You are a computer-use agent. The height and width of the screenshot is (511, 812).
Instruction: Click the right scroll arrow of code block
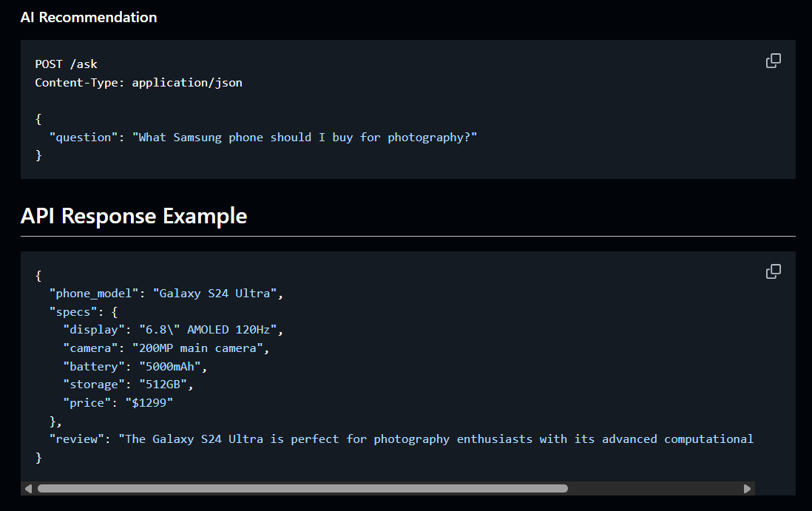point(747,488)
